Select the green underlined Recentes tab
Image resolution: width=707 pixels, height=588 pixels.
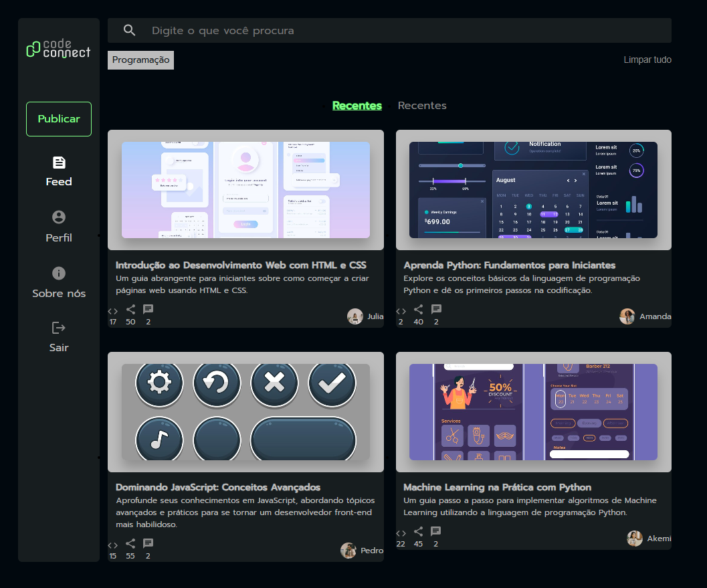pos(357,106)
